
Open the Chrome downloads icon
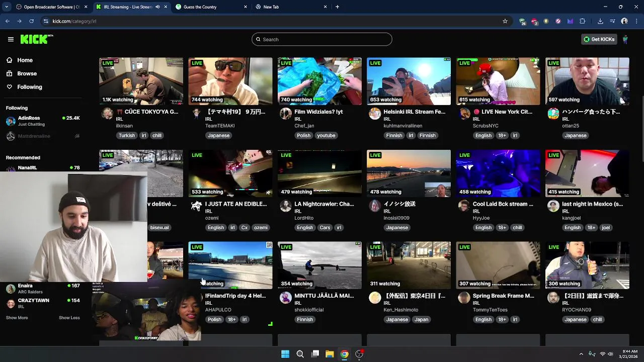[600, 21]
